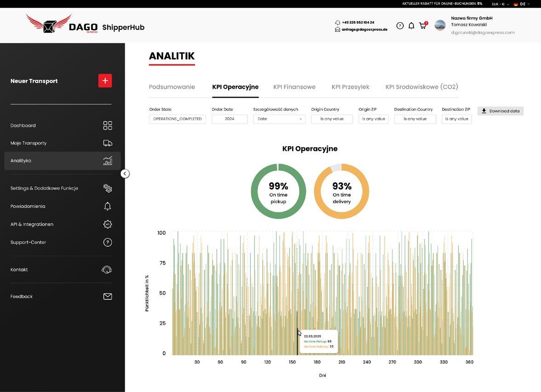Open the Kontakt sidebar entry
Image resolution: width=541 pixels, height=392 pixels.
19,270
